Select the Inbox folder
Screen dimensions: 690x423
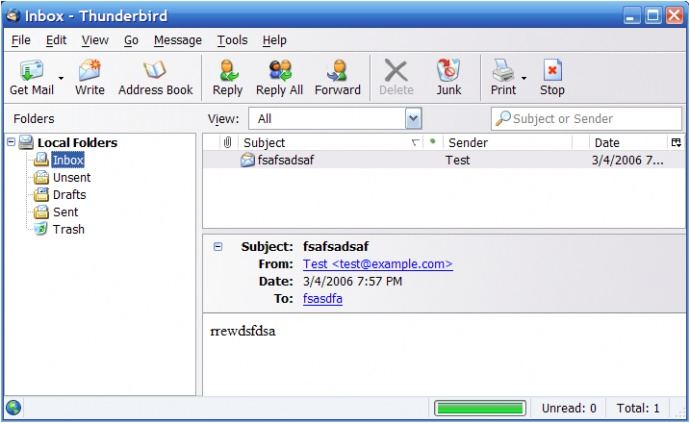point(68,160)
